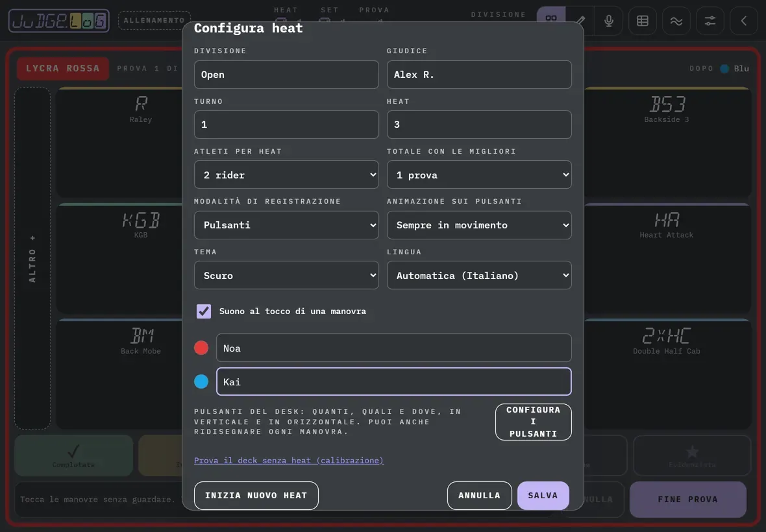Open the Altro + side strip

tap(32, 258)
